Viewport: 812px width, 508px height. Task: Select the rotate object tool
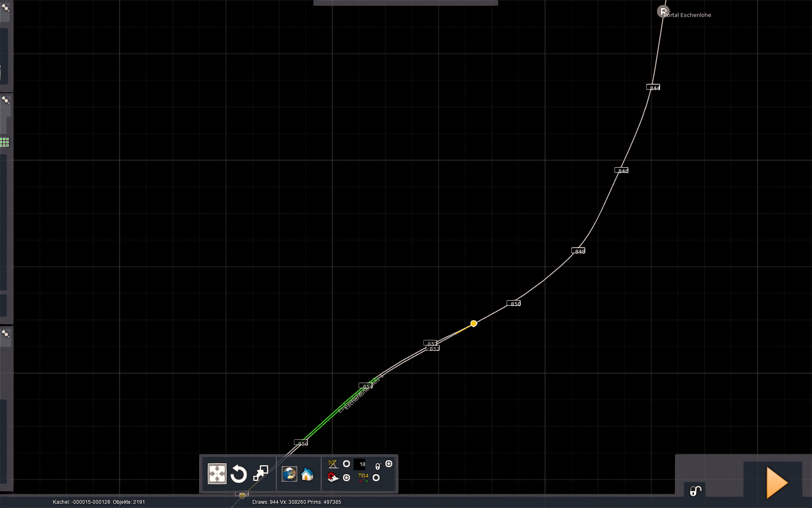(x=239, y=474)
